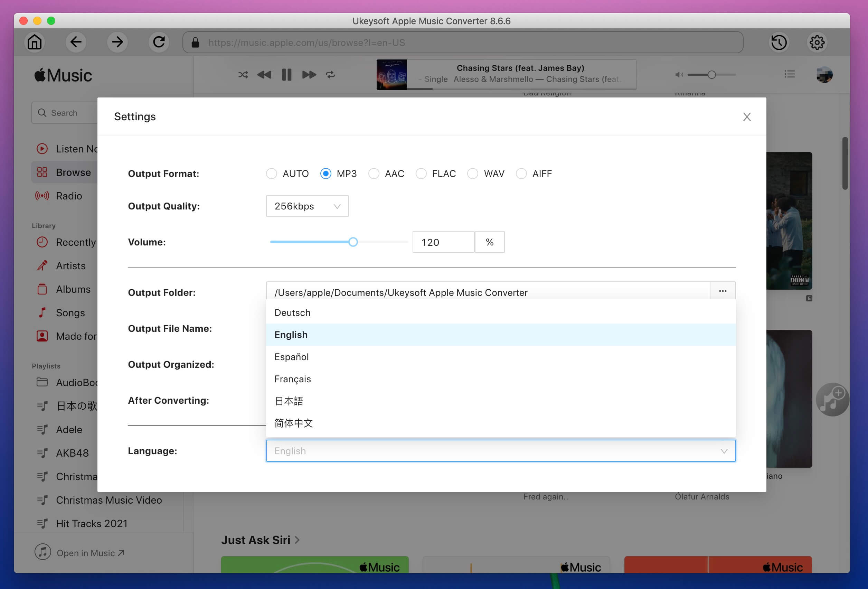Click the rewind/previous track icon

click(x=264, y=74)
